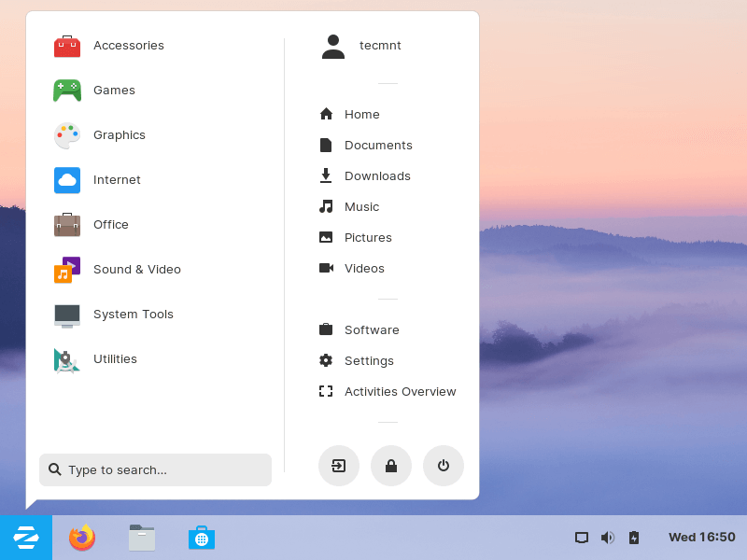
Task: Expand the Accessories category
Action: point(128,46)
